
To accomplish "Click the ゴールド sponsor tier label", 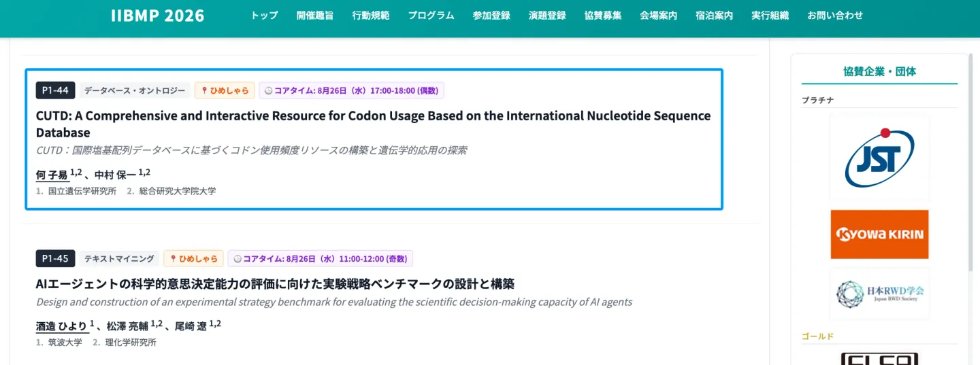I will (x=817, y=336).
